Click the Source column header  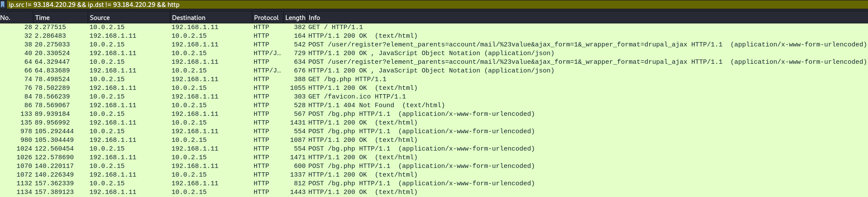(x=129, y=18)
